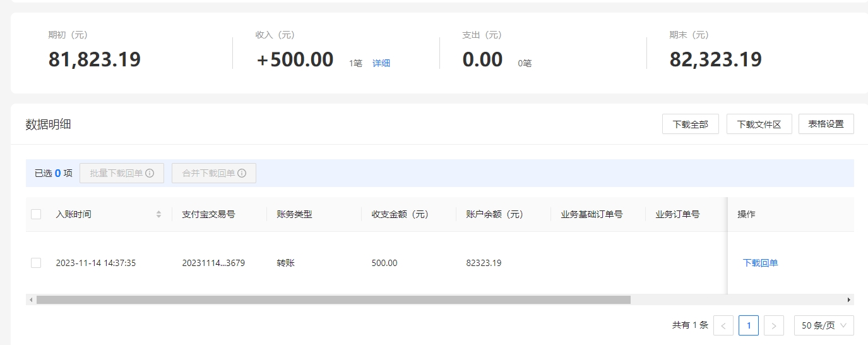This screenshot has height=345, width=868.
Task: Click the info icon on 批量下载回单
Action: [x=150, y=173]
